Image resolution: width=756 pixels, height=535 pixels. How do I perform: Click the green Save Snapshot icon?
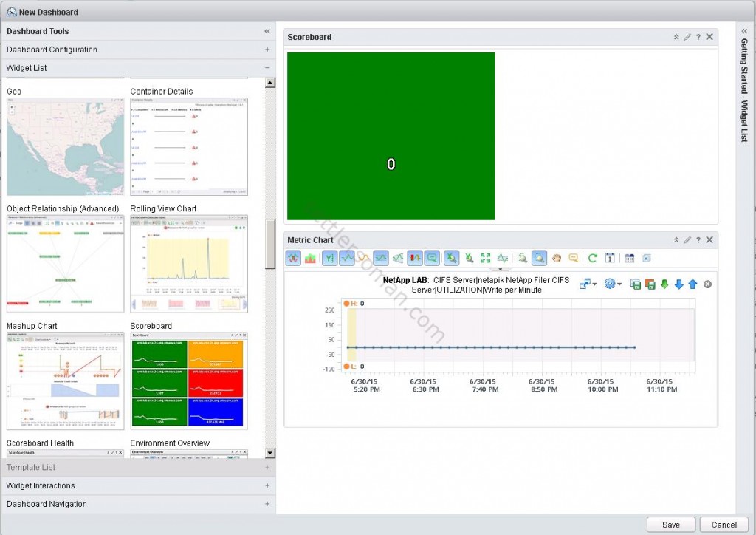point(636,284)
